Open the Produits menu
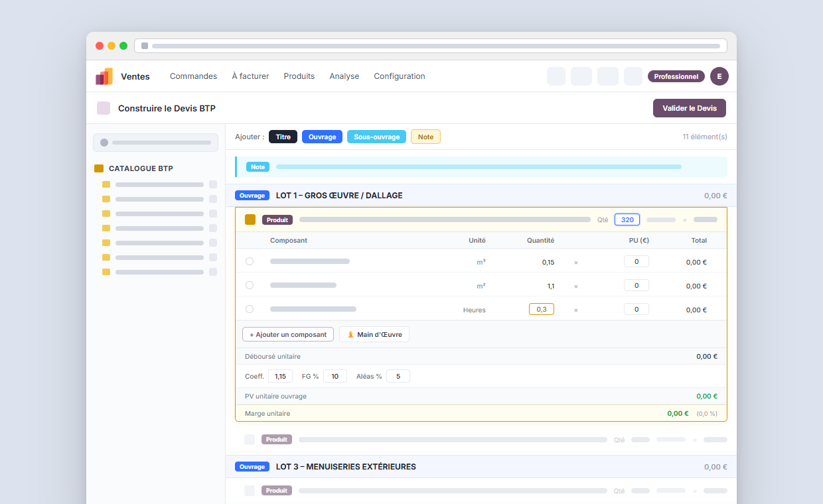 point(299,76)
